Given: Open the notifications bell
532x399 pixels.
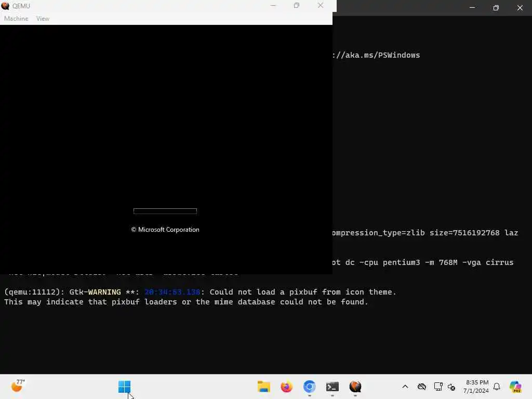Looking at the screenshot, I should 497,387.
